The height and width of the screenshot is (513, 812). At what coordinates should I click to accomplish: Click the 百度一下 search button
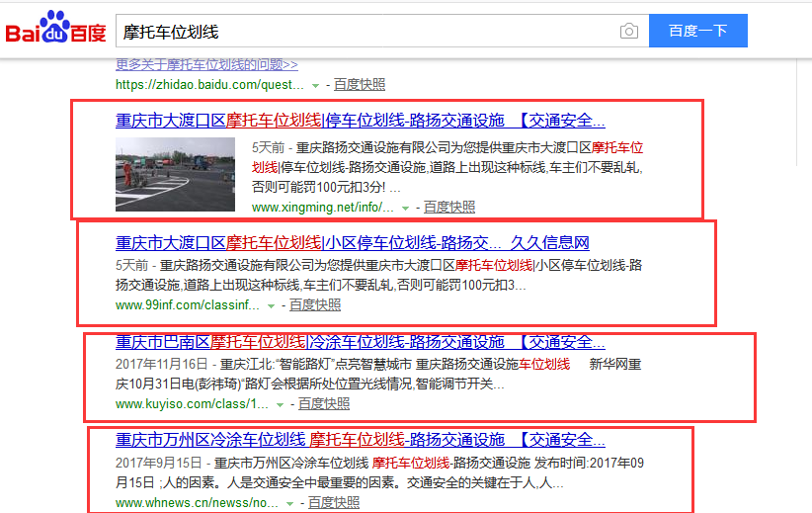(697, 31)
